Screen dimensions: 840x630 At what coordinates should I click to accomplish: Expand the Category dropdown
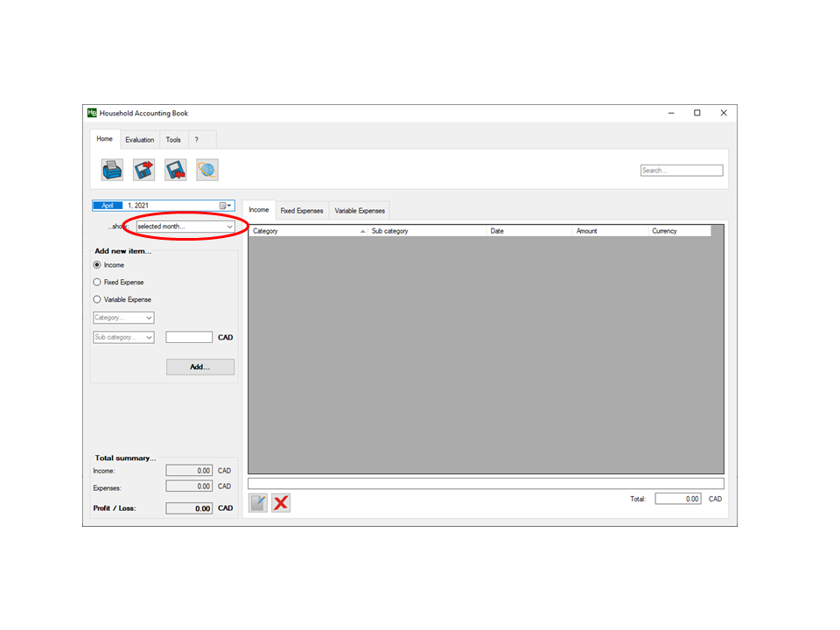(123, 318)
